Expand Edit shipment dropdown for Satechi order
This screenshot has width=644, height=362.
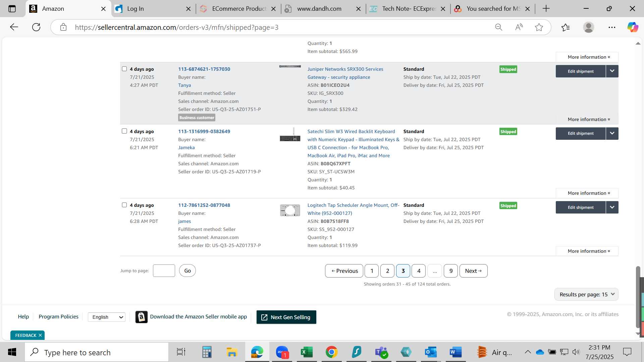[x=612, y=133]
